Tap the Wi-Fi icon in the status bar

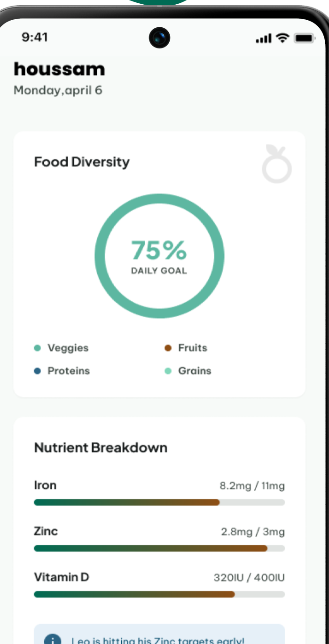coord(282,39)
